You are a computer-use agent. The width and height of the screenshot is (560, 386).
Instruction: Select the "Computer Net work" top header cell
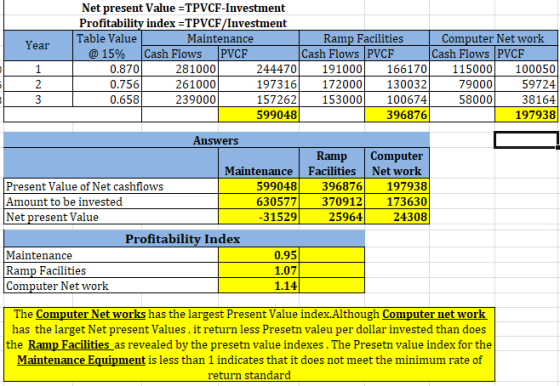tap(493, 38)
